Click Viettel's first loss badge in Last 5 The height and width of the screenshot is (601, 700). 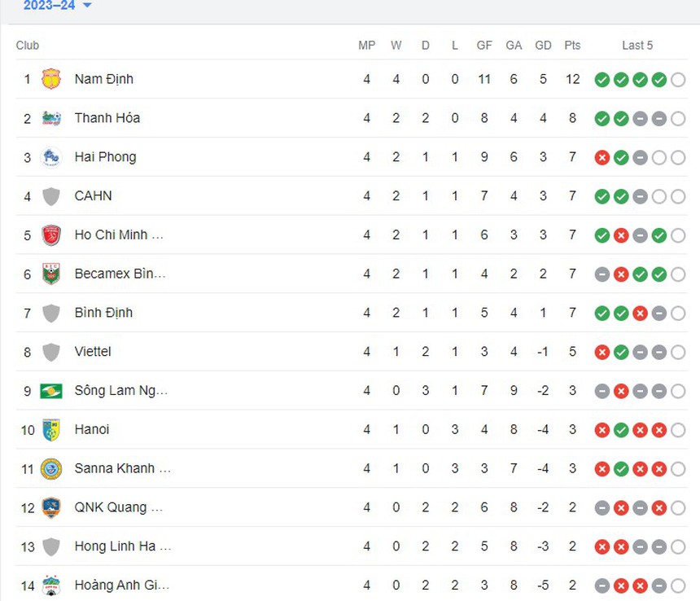[602, 352]
